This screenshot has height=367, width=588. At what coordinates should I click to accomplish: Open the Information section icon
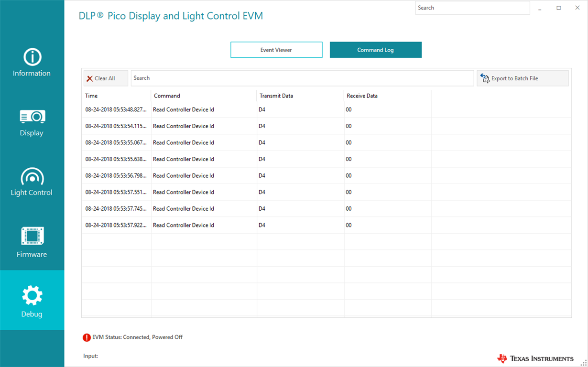click(32, 57)
